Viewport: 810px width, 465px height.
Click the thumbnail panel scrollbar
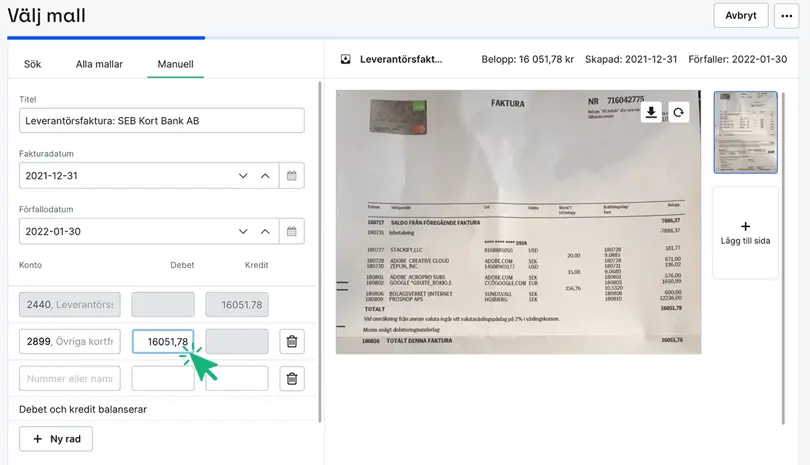tap(783, 258)
